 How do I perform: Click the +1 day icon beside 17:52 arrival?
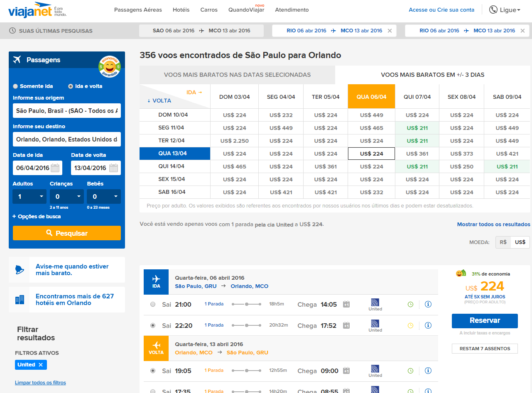pos(346,326)
